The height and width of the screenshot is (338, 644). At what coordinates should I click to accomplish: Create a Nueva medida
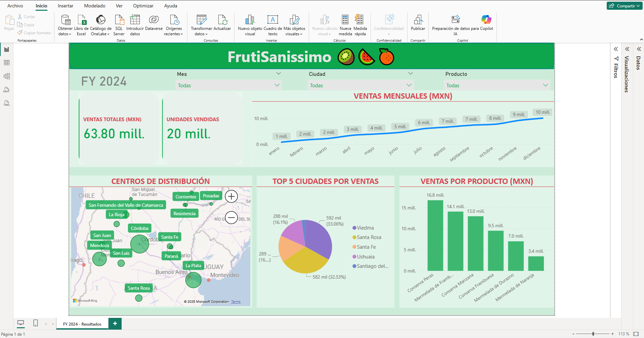tap(345, 25)
